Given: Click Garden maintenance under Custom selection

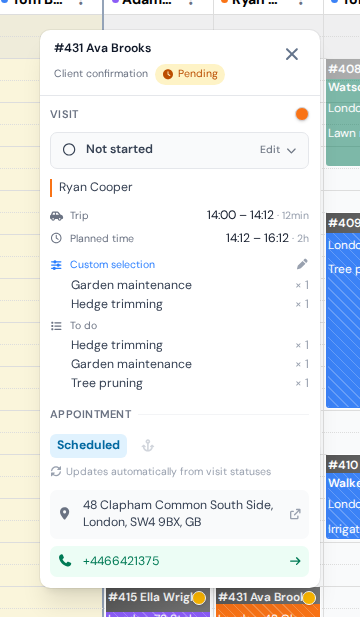Looking at the screenshot, I should pyautogui.click(x=131, y=285).
